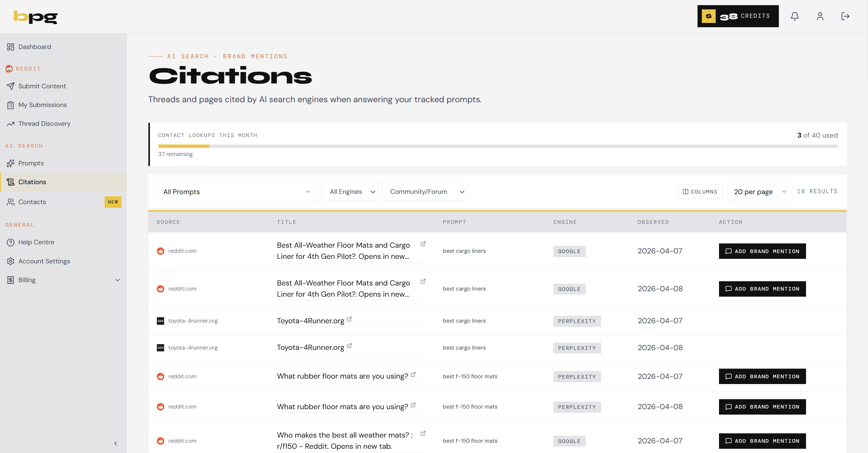Click the 37 remaining label

(175, 154)
